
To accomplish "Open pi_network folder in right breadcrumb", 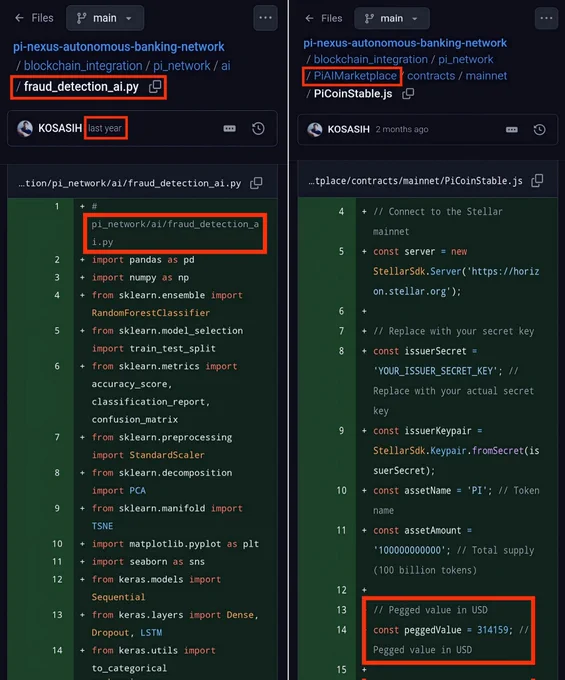I will tap(465, 59).
